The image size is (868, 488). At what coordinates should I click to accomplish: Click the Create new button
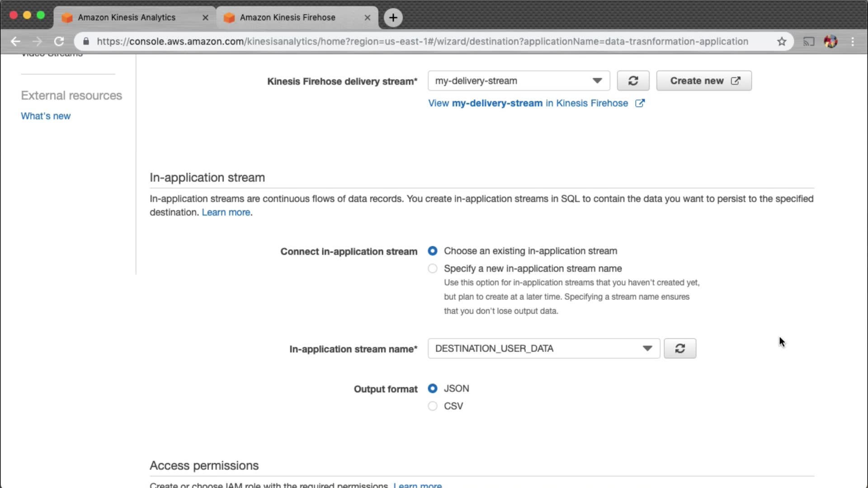(704, 81)
